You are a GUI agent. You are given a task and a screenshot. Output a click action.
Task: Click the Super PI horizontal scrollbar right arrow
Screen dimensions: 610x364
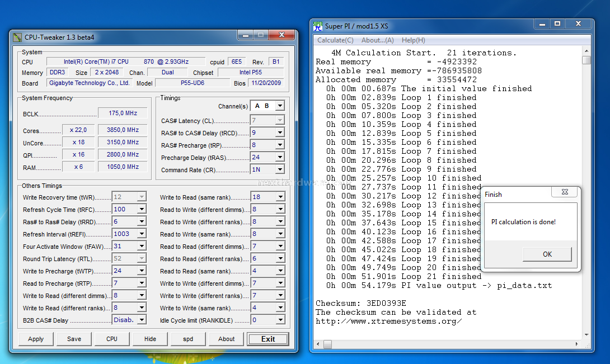coord(577,344)
